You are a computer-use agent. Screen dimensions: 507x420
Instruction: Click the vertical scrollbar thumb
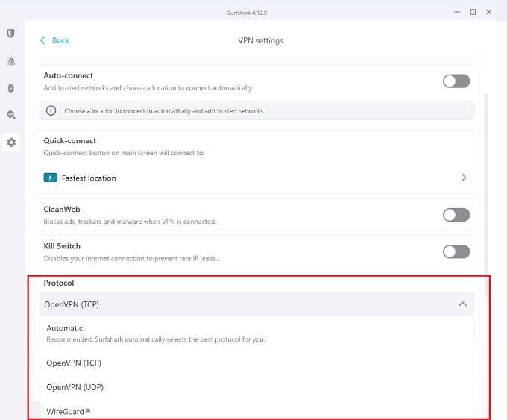click(485, 195)
